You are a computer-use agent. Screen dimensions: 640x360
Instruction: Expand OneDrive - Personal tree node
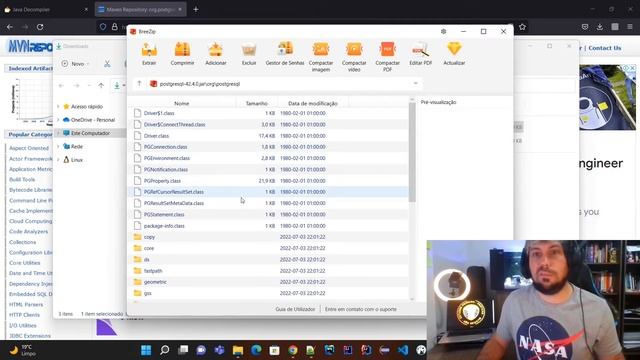point(58,120)
